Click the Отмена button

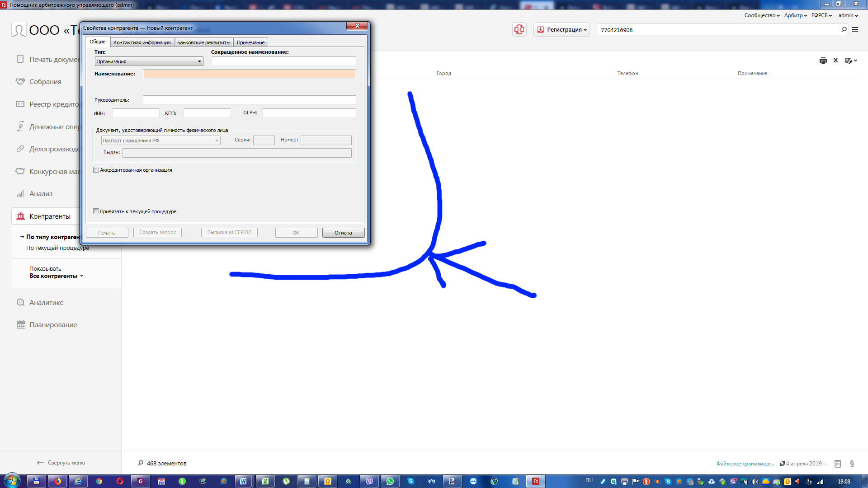[343, 233]
